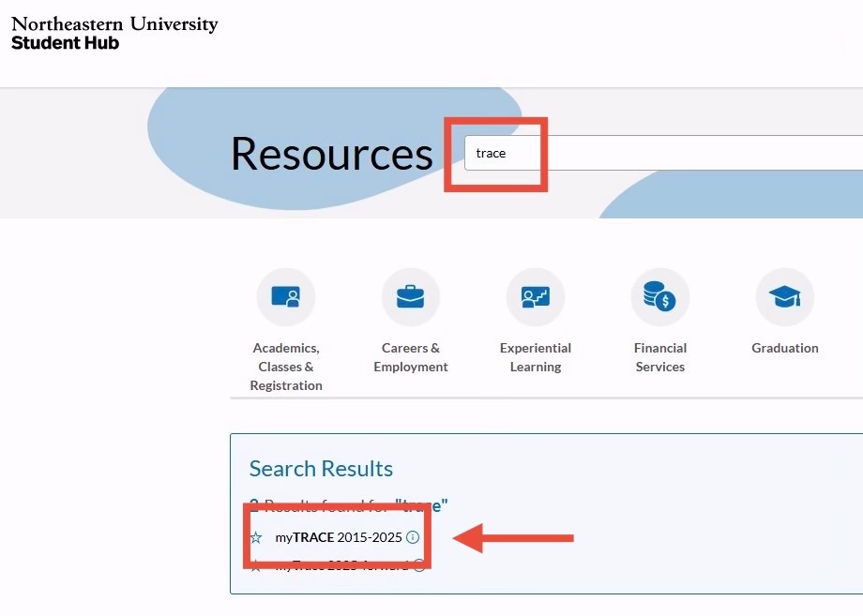Toggle the star on second myTrace result
Screen dimensions: 863x616
pos(256,566)
